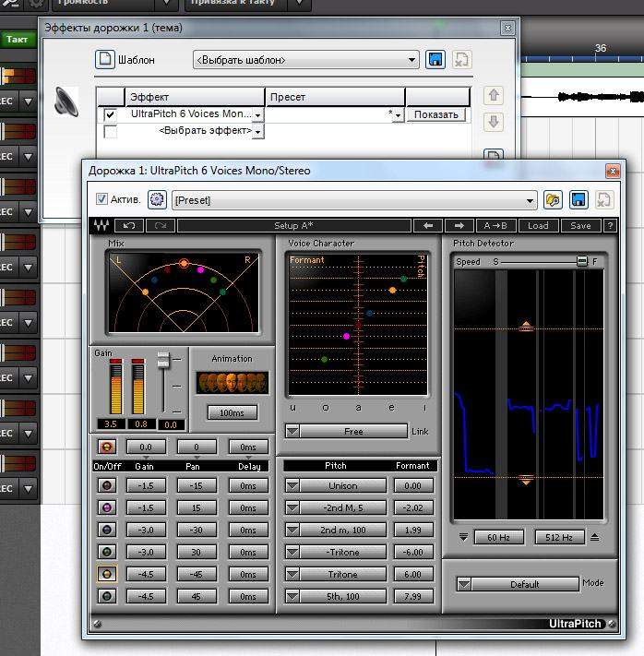Toggle the master voice On/Off button

[x=107, y=447]
